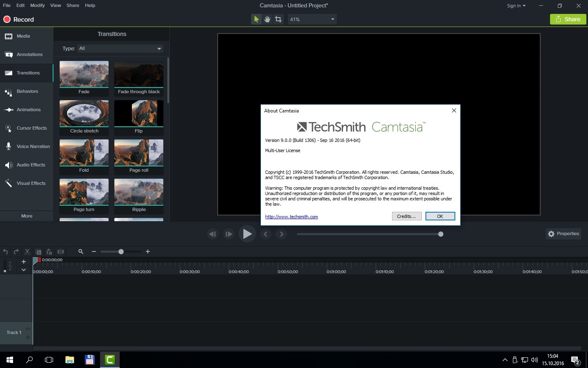Select the Ripple transition thumbnail
This screenshot has width=588, height=368.
click(x=139, y=196)
